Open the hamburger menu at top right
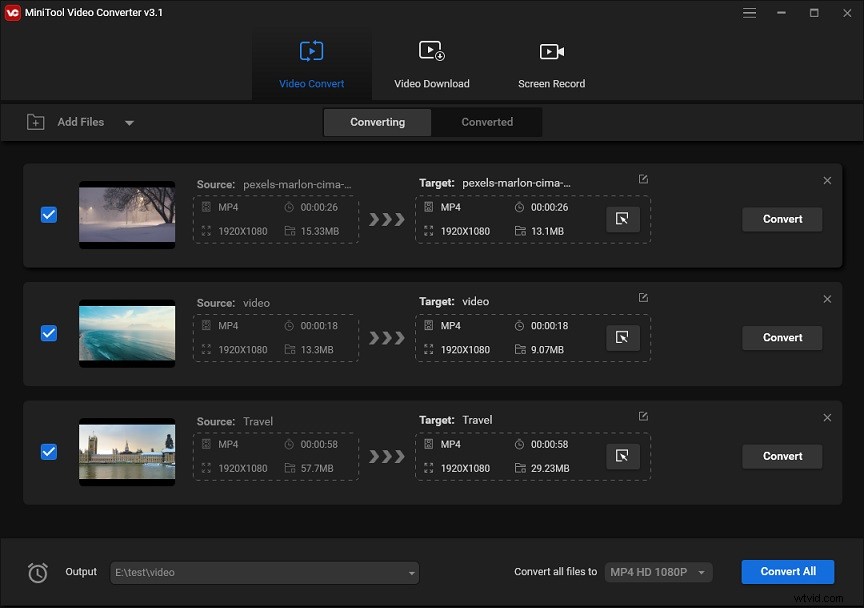The width and height of the screenshot is (864, 608). click(749, 12)
